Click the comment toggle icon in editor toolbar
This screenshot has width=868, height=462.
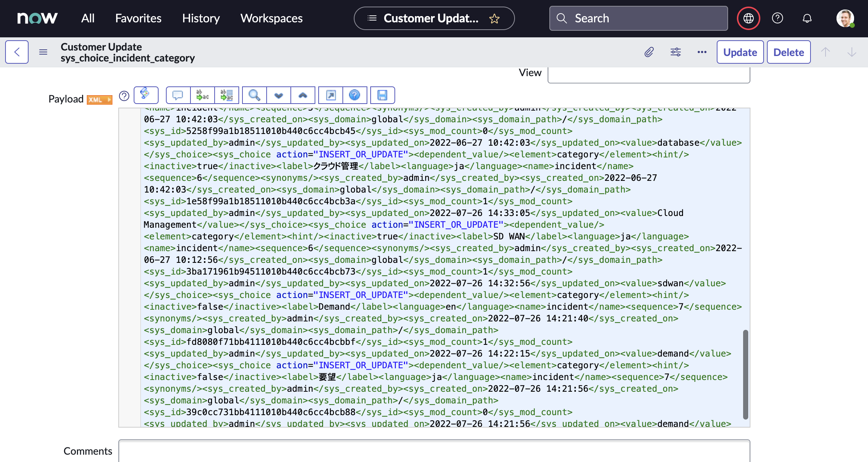(178, 95)
